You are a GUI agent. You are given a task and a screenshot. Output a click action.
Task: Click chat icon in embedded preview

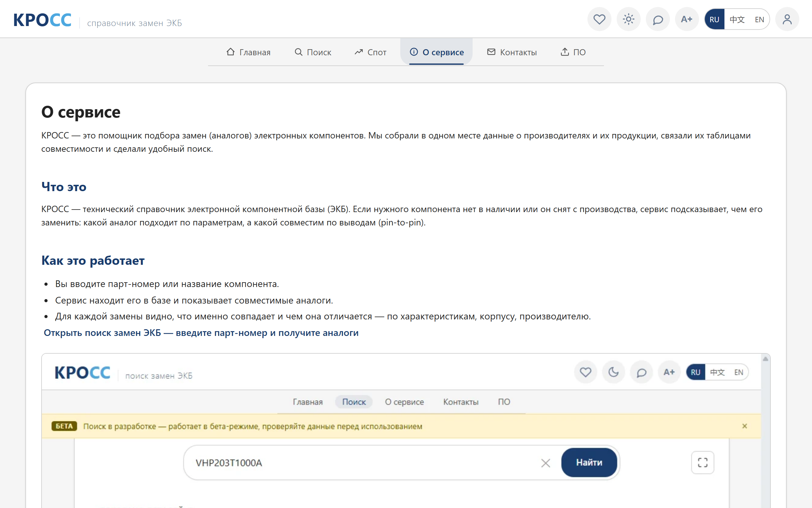coord(642,372)
